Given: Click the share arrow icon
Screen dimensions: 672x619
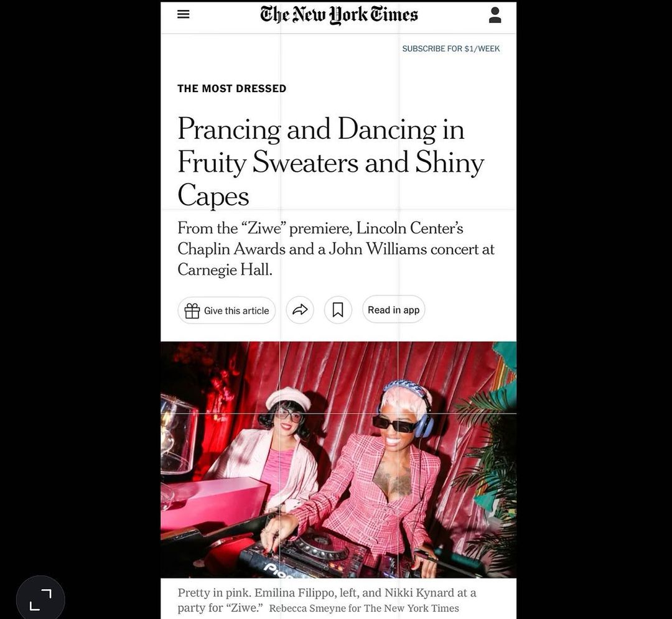Looking at the screenshot, I should coord(300,310).
